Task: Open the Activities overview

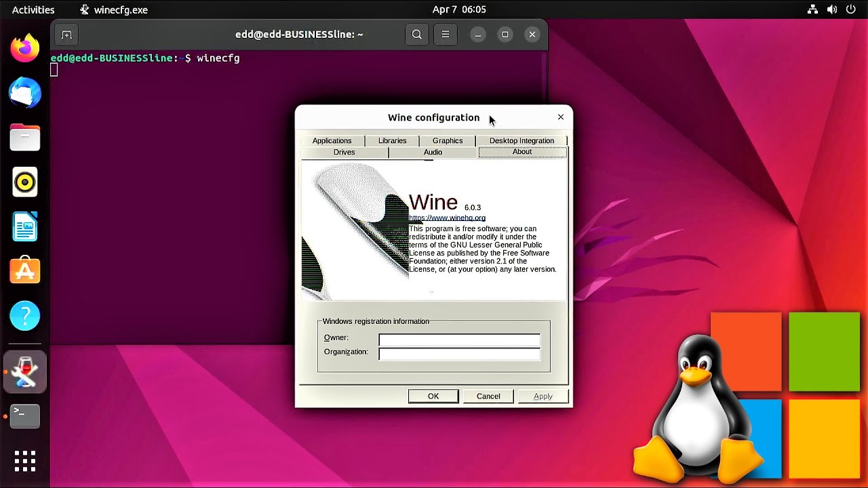Action: (x=33, y=9)
